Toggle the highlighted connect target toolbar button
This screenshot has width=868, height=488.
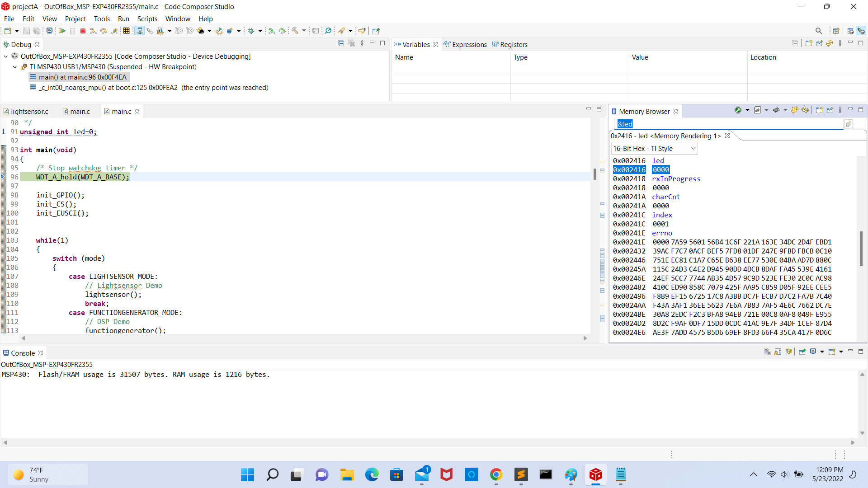click(140, 31)
